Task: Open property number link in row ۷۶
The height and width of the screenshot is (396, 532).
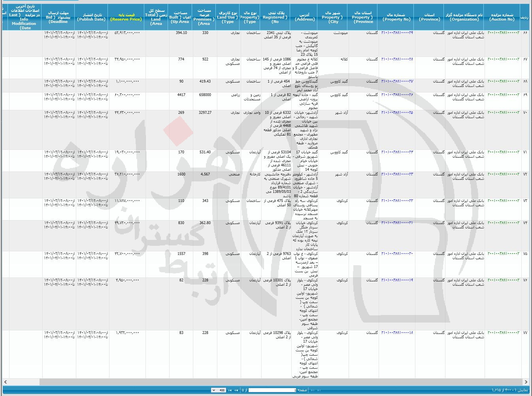Action: [397, 280]
